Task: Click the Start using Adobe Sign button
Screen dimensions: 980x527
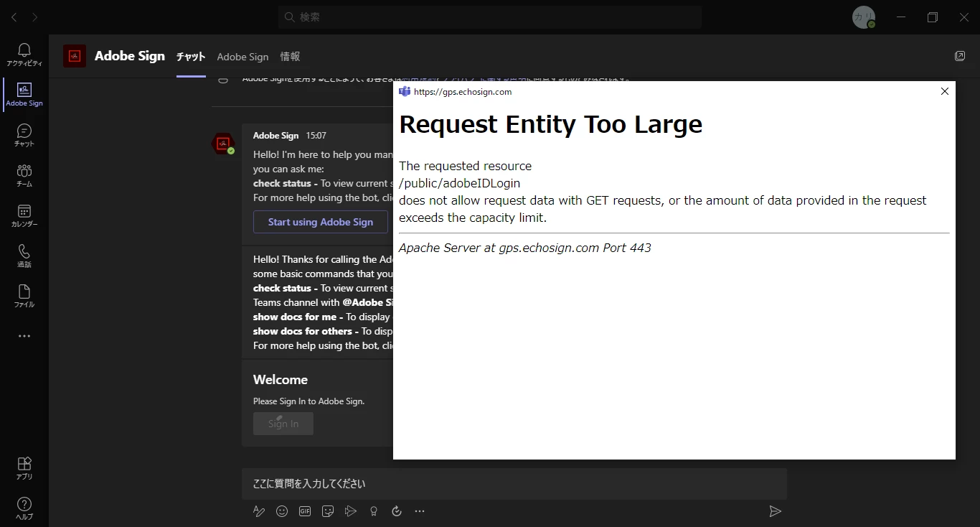Action: tap(321, 222)
